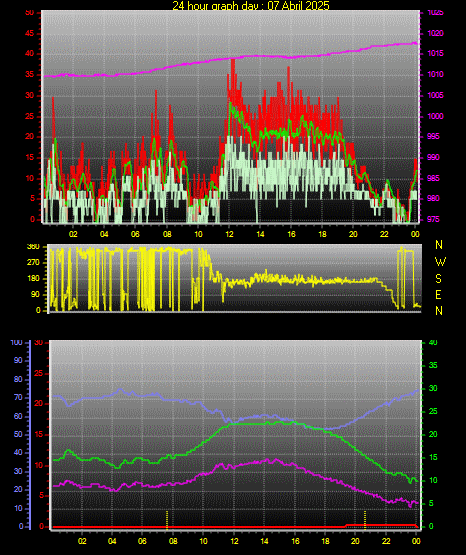Select hour 02 label under the top wind graph
The image size is (466, 555).
[73, 234]
